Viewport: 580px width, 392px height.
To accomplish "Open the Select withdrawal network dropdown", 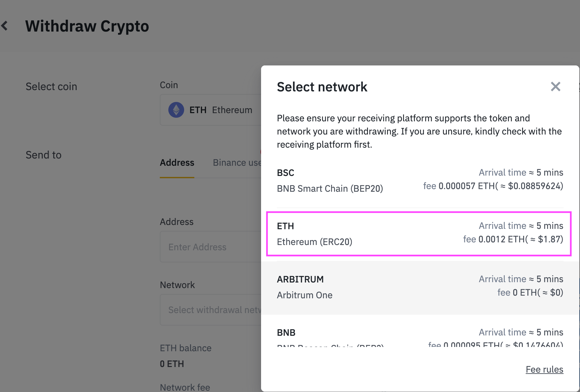I will (x=210, y=310).
